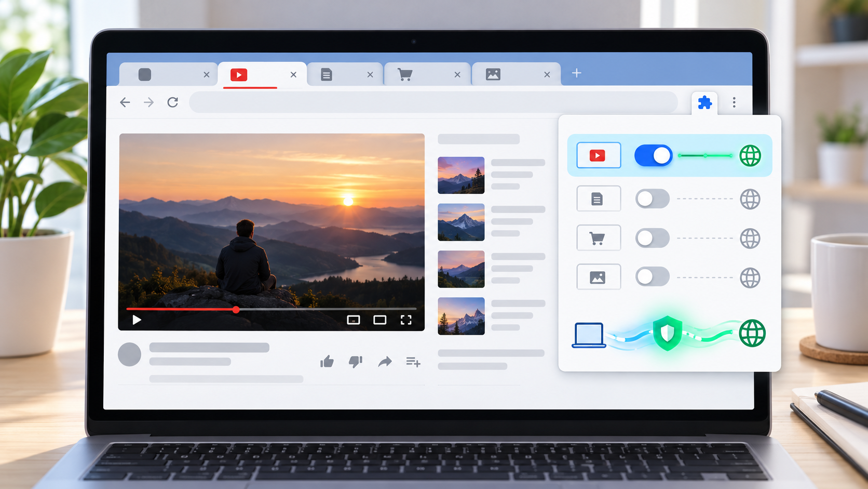Save video to playlist icon
Image resolution: width=868 pixels, height=489 pixels.
413,362
